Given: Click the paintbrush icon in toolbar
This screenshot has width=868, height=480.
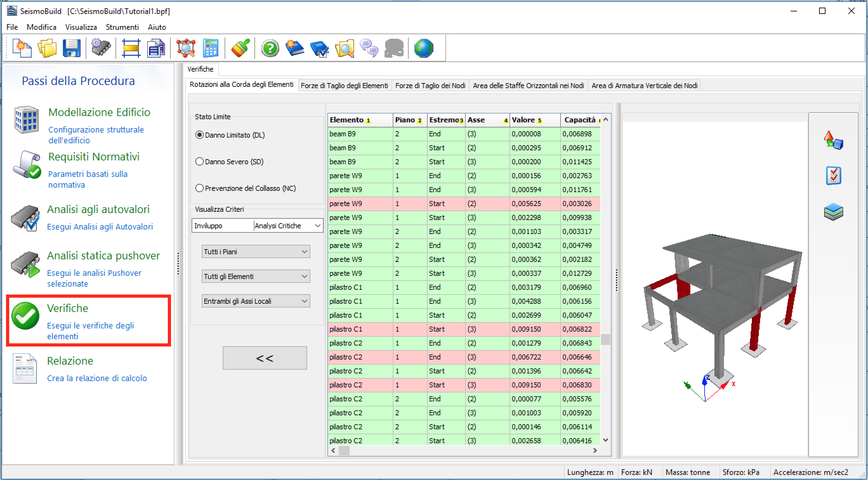Looking at the screenshot, I should point(240,49).
